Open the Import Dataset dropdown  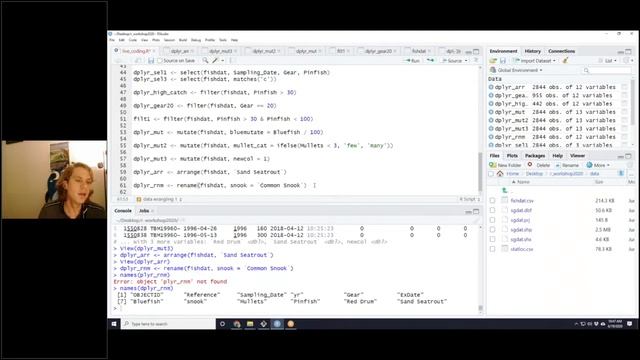tap(535, 60)
